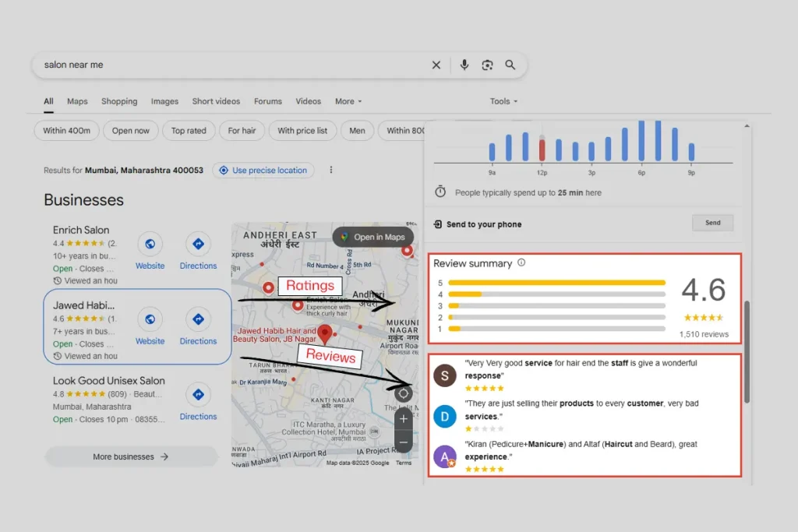The height and width of the screenshot is (532, 798).
Task: Click the 4-star rating bar
Action: pyautogui.click(x=556, y=294)
